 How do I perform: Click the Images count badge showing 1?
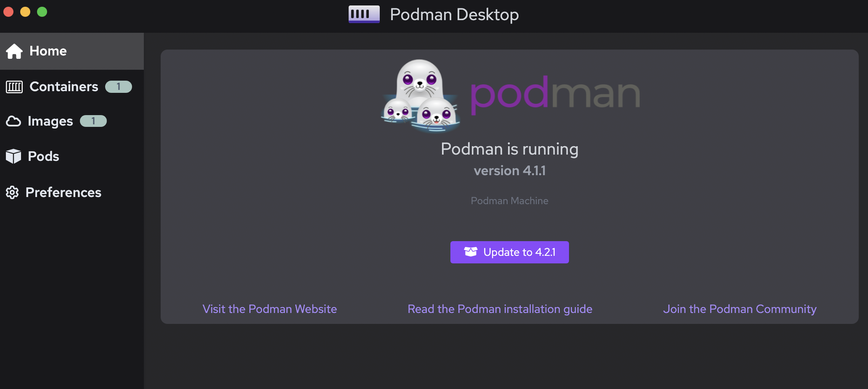(93, 121)
